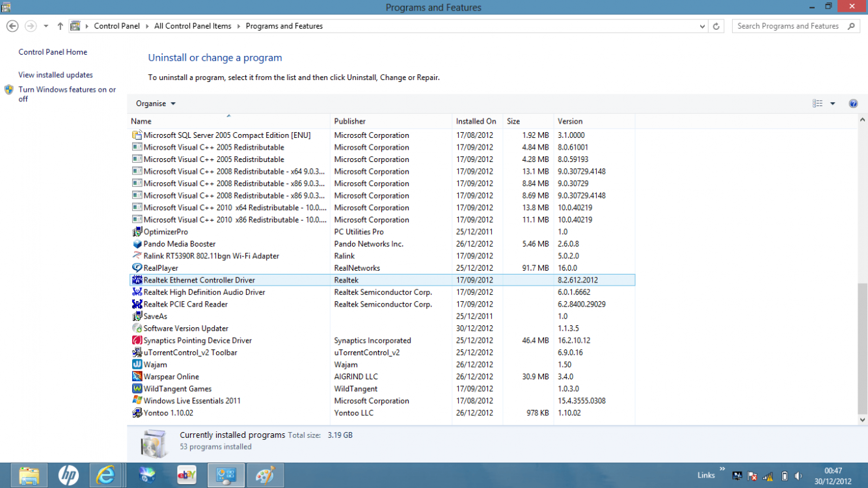Sort the list by the Publisher column
This screenshot has height=488, width=868.
point(391,121)
